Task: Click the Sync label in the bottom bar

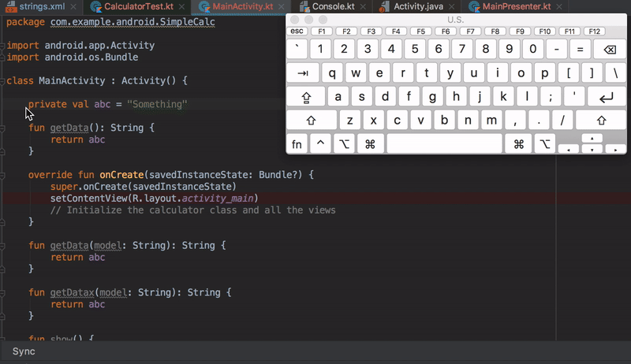Action: pyautogui.click(x=24, y=351)
